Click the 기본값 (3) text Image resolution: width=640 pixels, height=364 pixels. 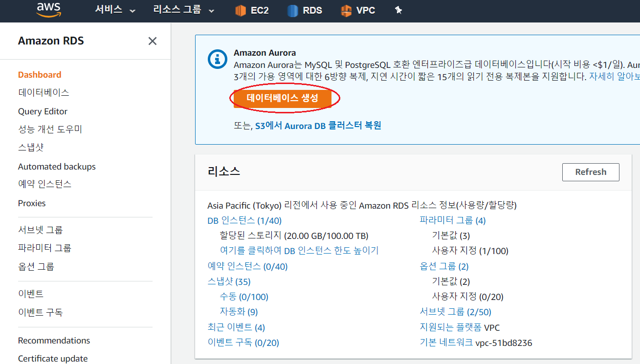(x=451, y=236)
